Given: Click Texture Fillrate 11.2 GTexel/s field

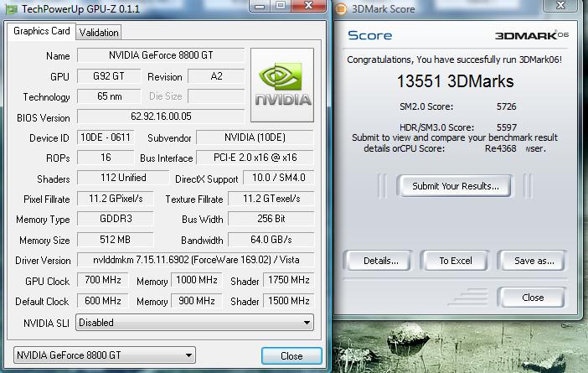Looking at the screenshot, I should [x=271, y=199].
